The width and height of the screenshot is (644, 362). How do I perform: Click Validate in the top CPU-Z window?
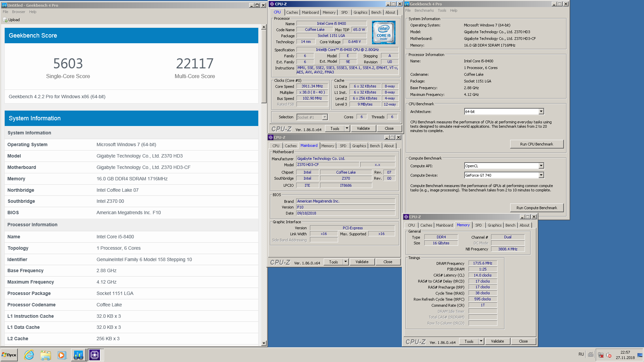(x=363, y=128)
